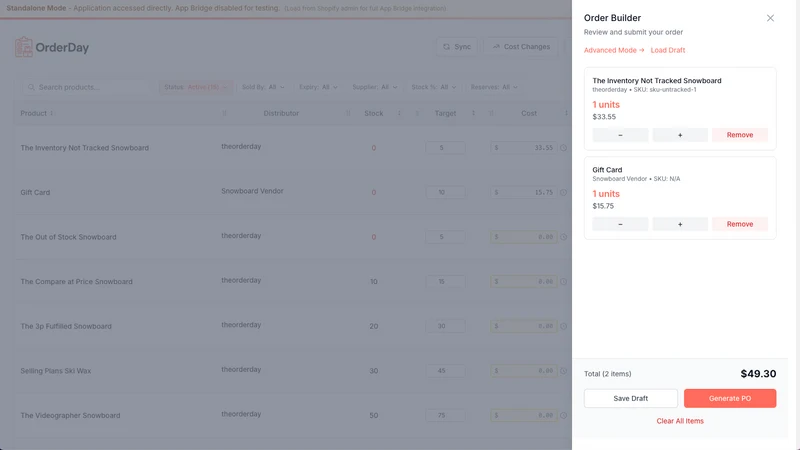Edit cost 33.55 for Inventory Not Tracked Snowboard

click(523, 148)
